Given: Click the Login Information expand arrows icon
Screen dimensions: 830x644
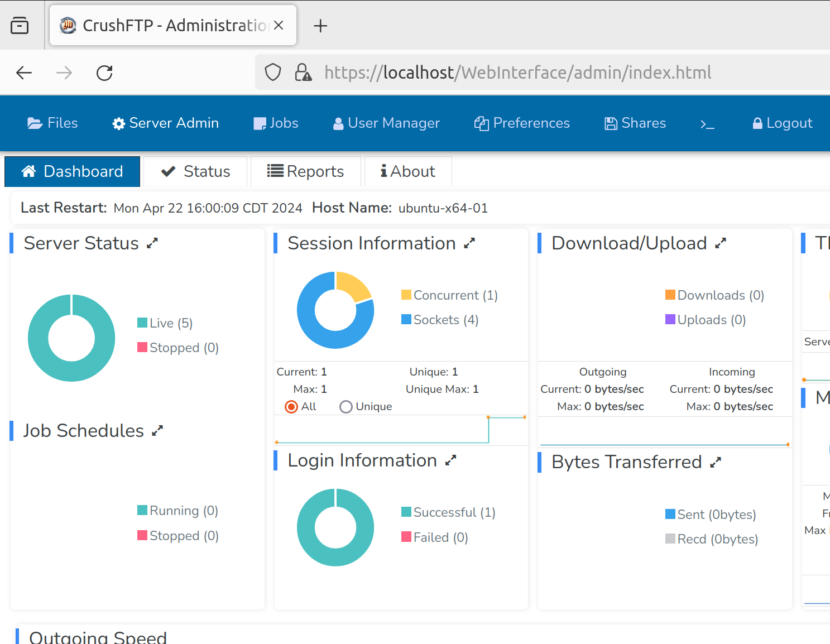Looking at the screenshot, I should point(450,460).
